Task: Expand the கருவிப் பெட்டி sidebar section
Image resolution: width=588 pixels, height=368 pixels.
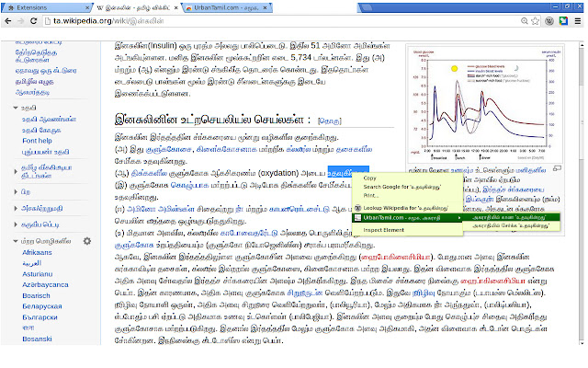Action: 16,224
